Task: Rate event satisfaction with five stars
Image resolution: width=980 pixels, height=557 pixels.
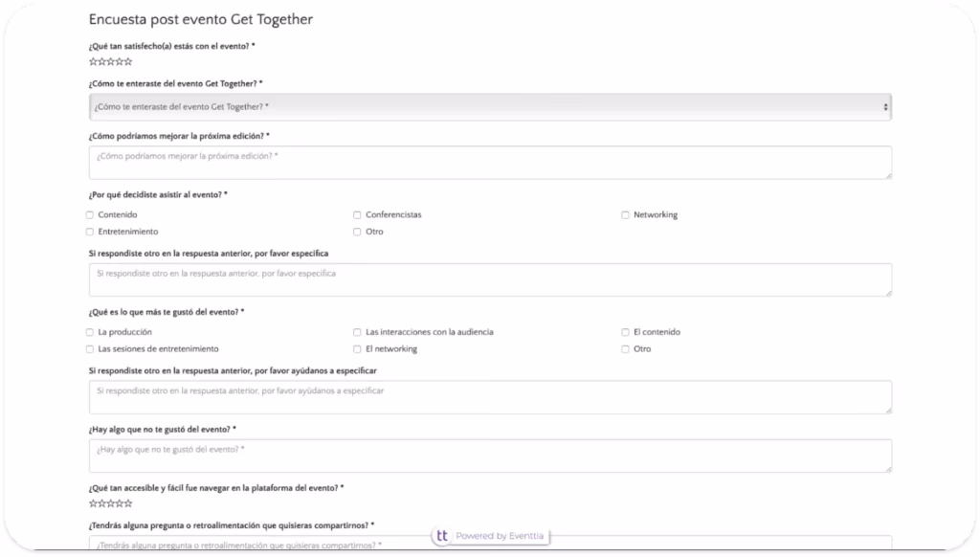Action: coord(128,62)
